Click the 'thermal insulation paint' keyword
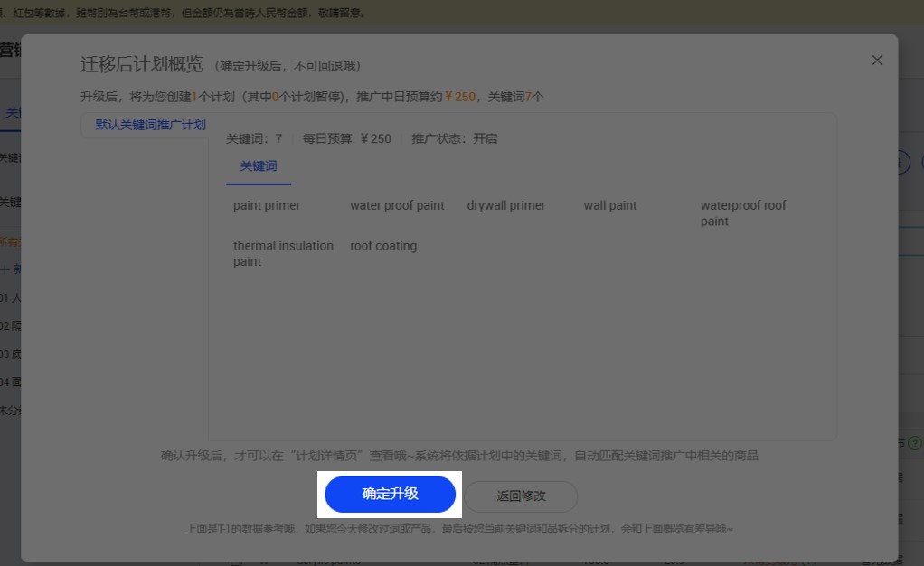This screenshot has width=924, height=566. click(x=283, y=253)
